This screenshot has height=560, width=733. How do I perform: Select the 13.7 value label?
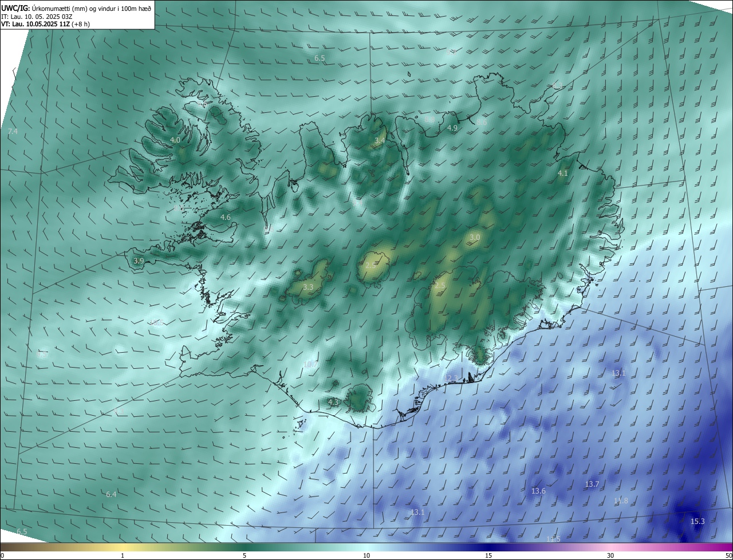592,484
